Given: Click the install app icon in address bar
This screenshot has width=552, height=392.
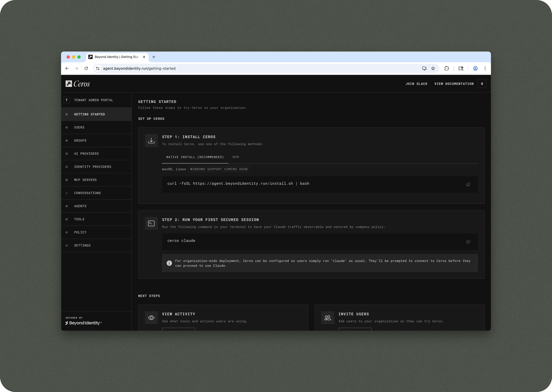Looking at the screenshot, I should [424, 69].
